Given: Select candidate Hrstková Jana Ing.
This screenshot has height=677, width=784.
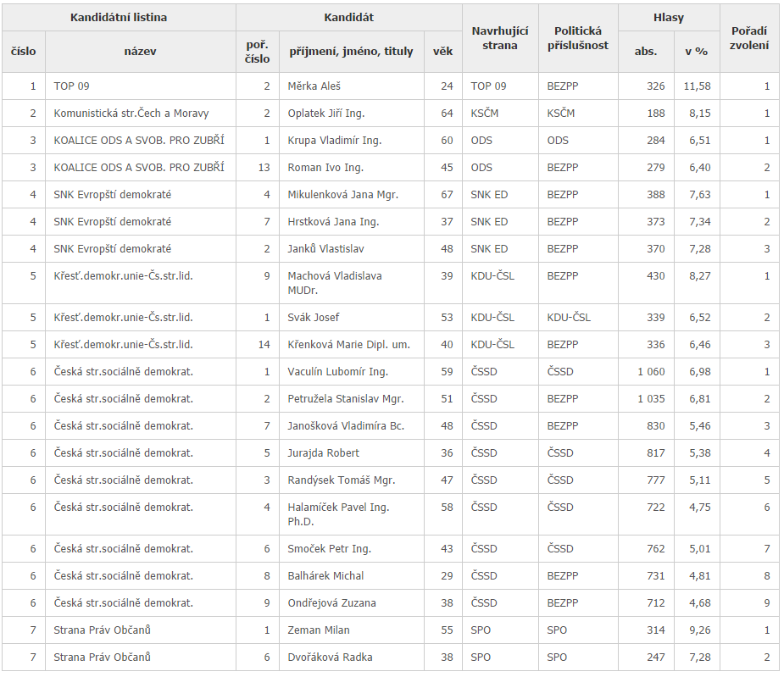Looking at the screenshot, I should (333, 221).
